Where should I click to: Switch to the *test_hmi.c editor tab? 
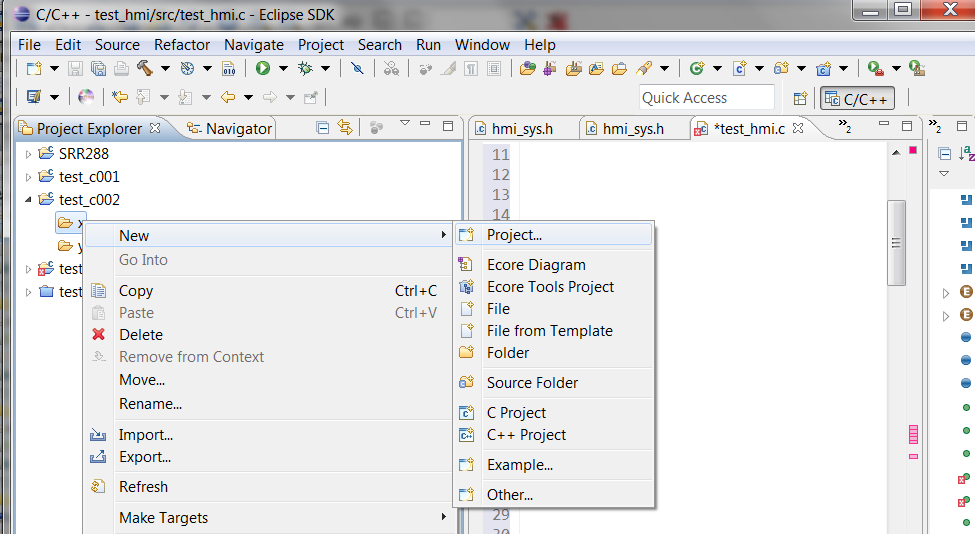point(749,129)
